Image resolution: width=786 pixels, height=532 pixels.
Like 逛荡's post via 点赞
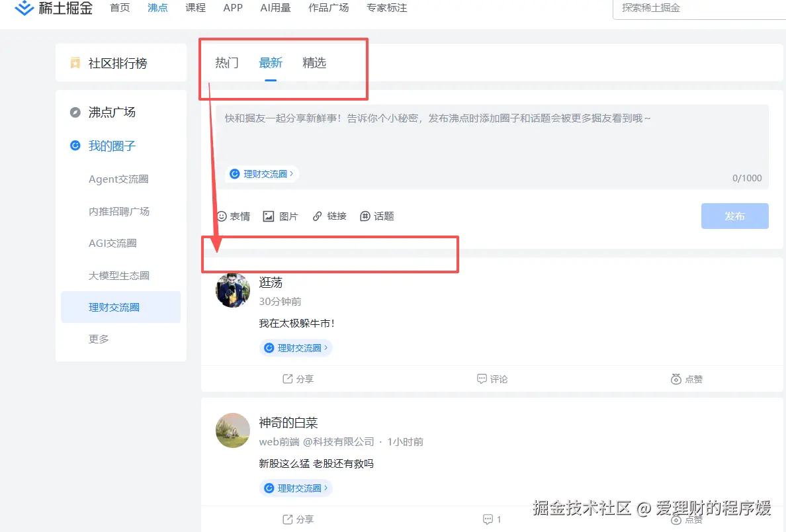click(x=687, y=379)
